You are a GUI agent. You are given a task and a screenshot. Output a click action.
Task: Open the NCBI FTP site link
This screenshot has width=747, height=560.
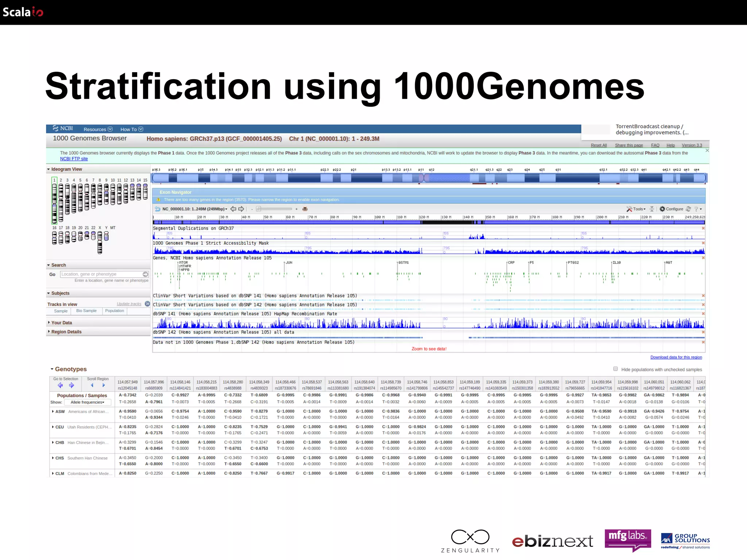[x=74, y=159]
